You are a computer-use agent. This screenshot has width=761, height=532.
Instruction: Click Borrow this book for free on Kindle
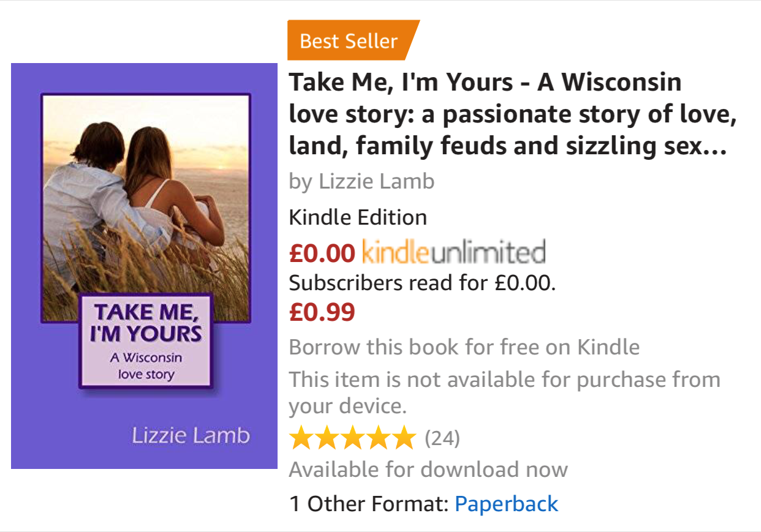tap(464, 347)
